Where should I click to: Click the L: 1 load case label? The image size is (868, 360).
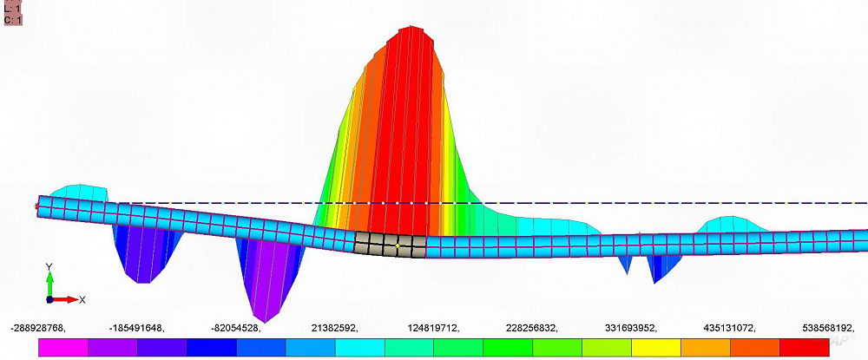(x=13, y=7)
